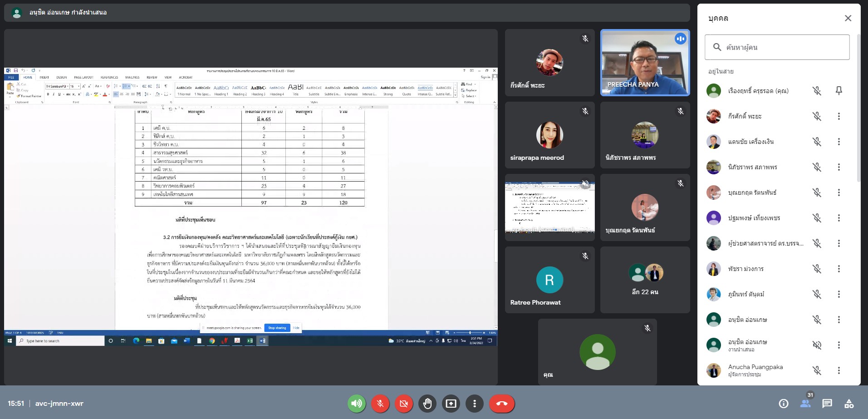Toggle the microphone mute button
Viewport: 868px width, 419px height.
380,404
